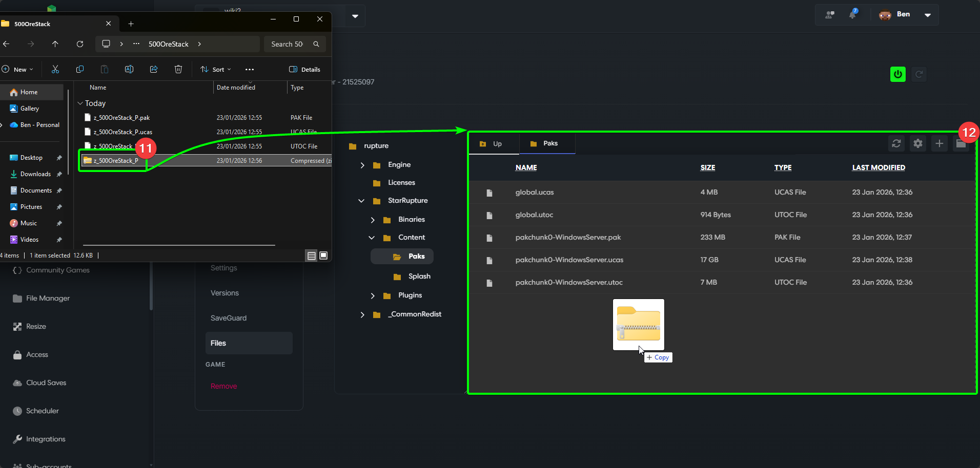Image resolution: width=980 pixels, height=468 pixels.
Task: Click the red Remove link
Action: pyautogui.click(x=223, y=386)
